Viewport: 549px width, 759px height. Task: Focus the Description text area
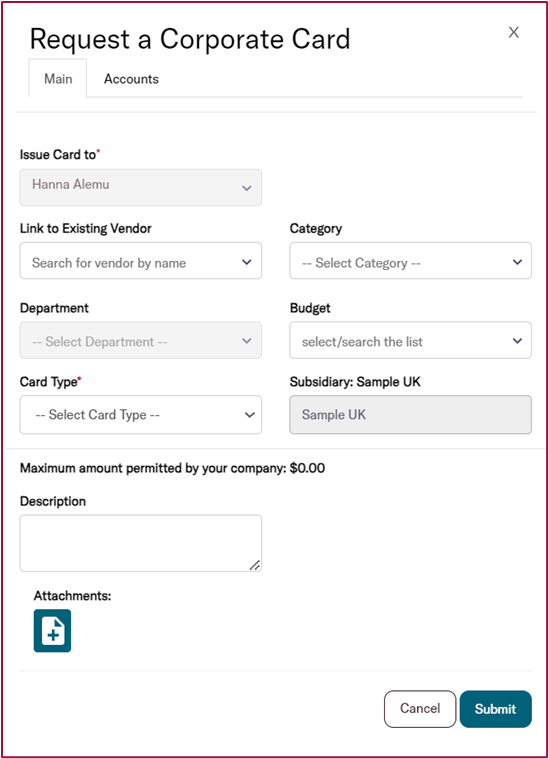click(x=140, y=543)
